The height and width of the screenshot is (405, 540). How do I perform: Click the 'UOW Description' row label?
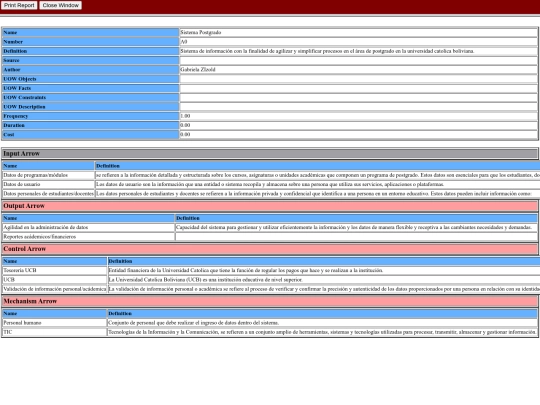pos(24,107)
